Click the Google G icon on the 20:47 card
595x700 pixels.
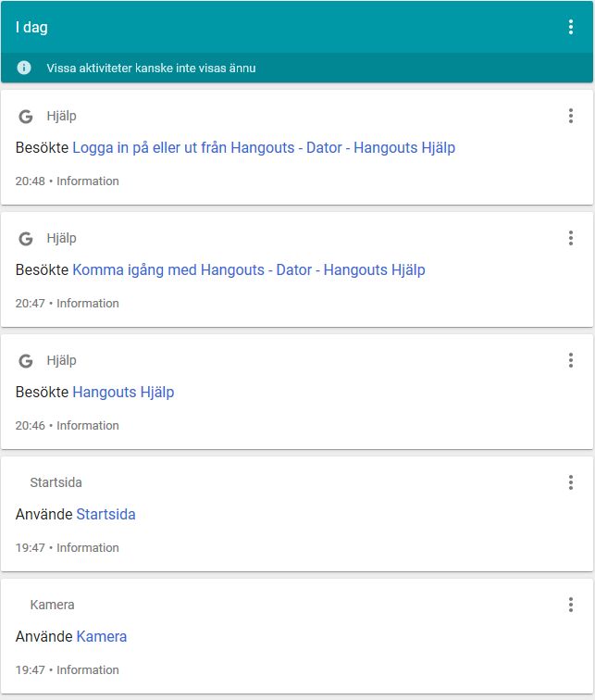coord(26,239)
